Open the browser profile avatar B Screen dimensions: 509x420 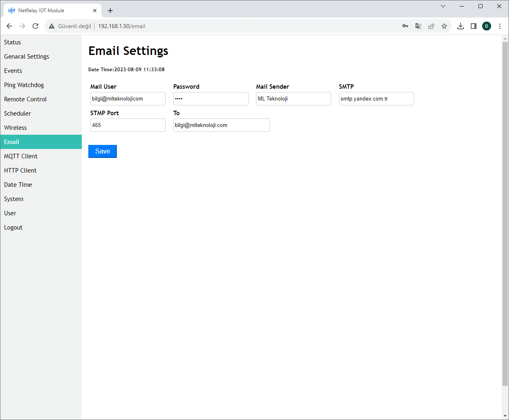point(487,26)
